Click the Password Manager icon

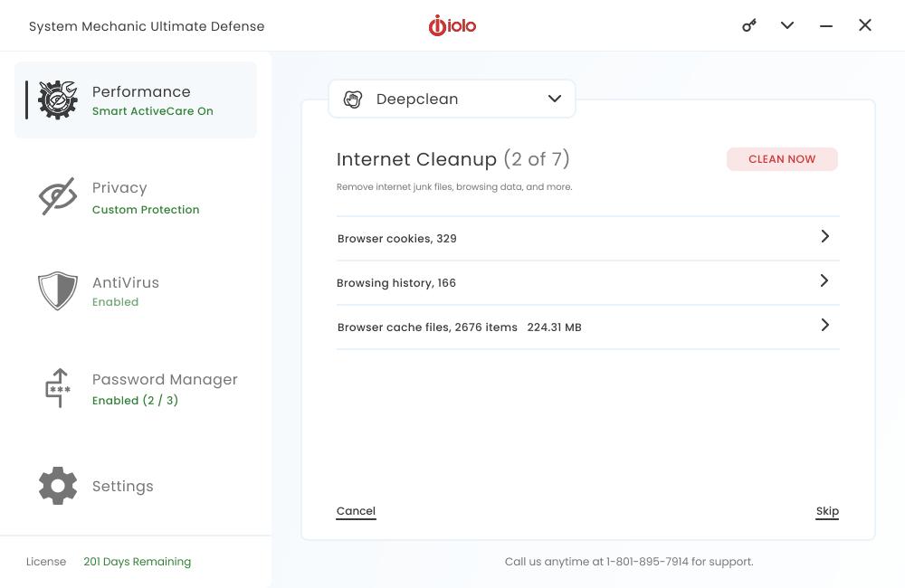(58, 388)
